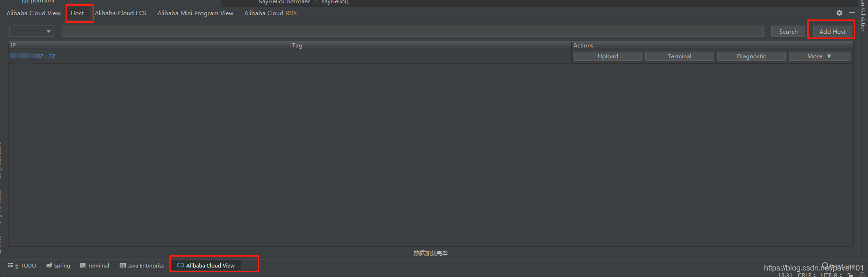This screenshot has height=277, width=868.
Task: Open Alibaba Mini Program View tab
Action: (195, 13)
